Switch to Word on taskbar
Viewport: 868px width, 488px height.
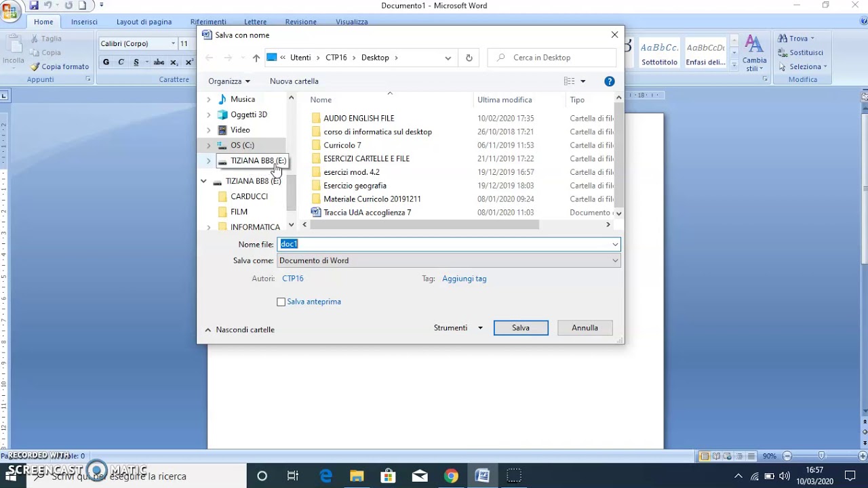coord(482,476)
